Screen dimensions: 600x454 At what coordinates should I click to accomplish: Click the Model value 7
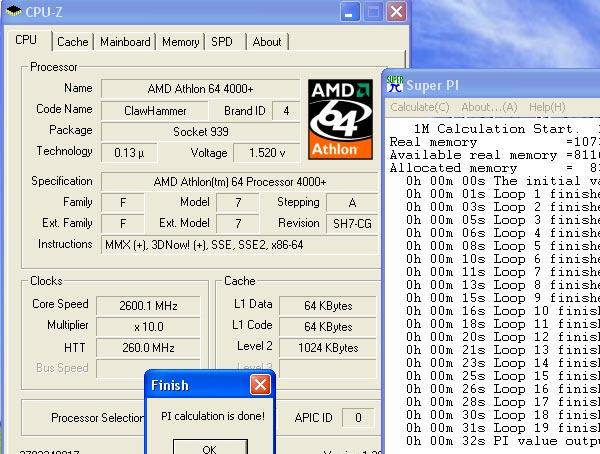(x=238, y=203)
